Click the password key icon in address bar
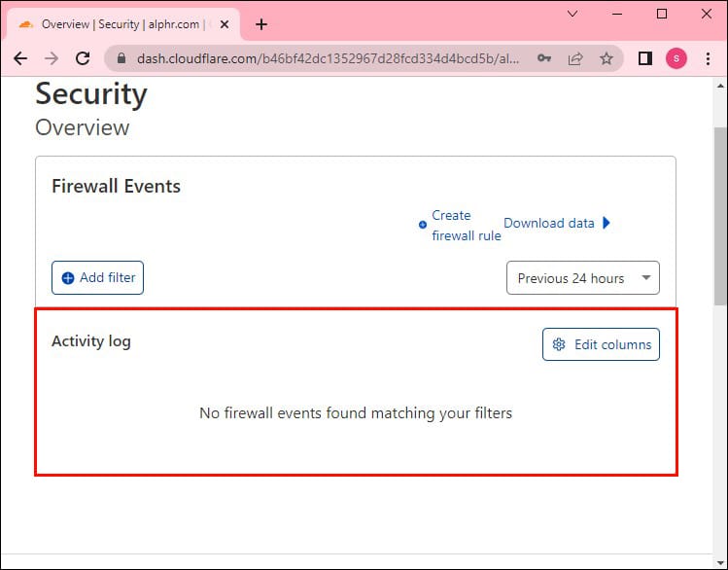This screenshot has height=570, width=728. [x=544, y=58]
